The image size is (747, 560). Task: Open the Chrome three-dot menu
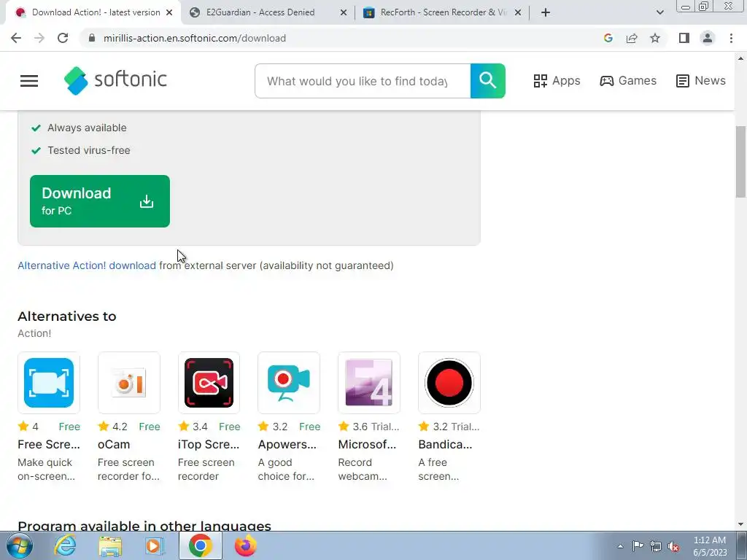pos(731,38)
